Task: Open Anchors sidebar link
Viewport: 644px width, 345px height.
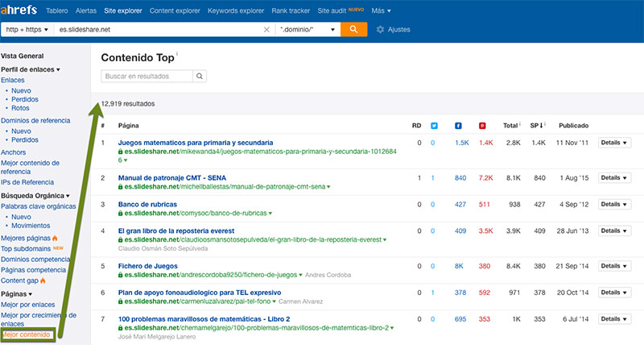Action: pos(13,152)
